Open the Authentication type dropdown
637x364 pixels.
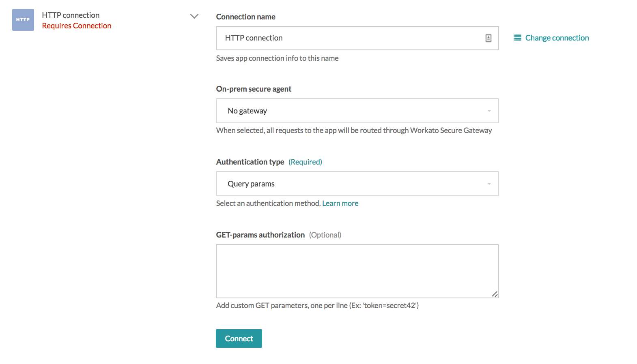pos(357,183)
